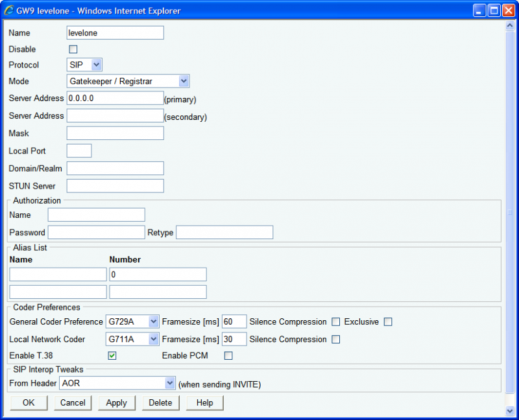Click the vertical scrollbar thumb

(510, 212)
